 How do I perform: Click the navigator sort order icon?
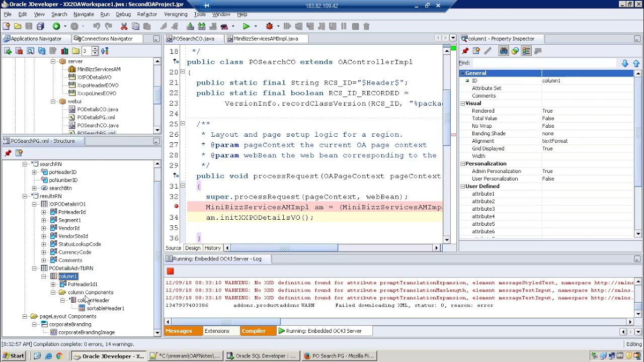tap(105, 51)
